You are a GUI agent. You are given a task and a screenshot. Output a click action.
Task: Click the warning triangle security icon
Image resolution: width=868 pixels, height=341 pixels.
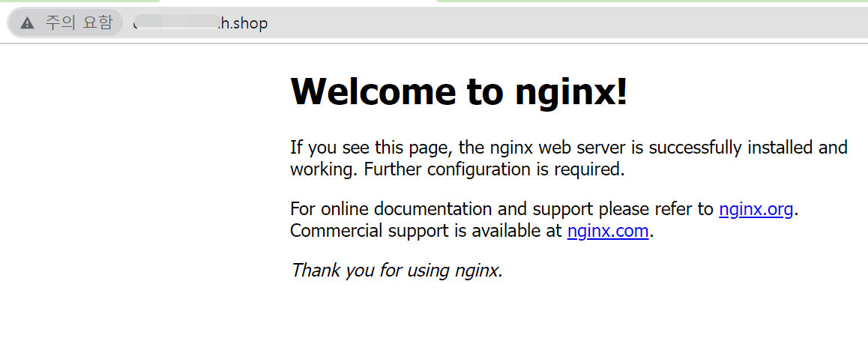click(27, 23)
